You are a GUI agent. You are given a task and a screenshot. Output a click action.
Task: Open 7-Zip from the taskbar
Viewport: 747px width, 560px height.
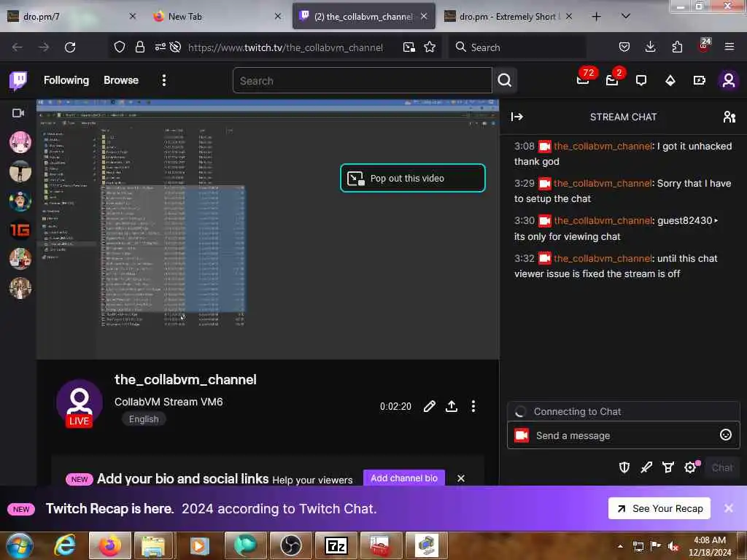336,545
